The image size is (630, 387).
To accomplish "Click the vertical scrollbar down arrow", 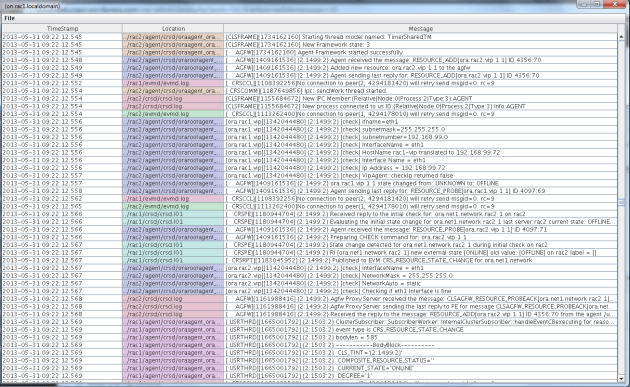I will point(621,379).
